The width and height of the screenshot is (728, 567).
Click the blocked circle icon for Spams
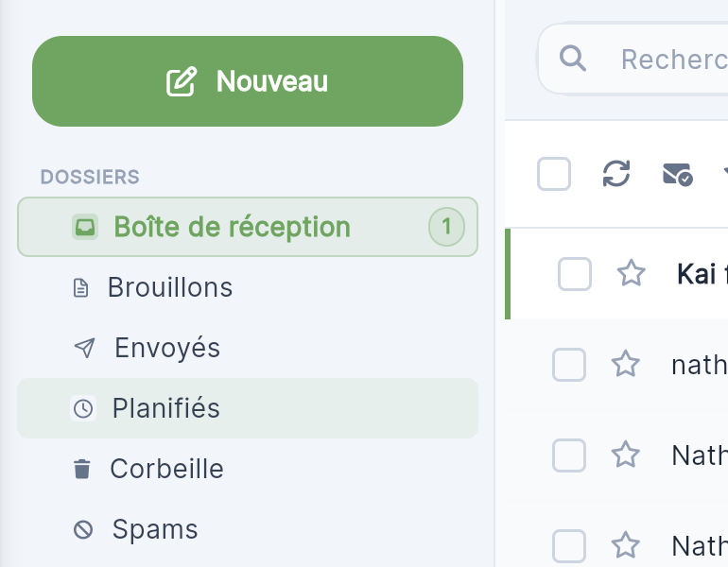(83, 529)
